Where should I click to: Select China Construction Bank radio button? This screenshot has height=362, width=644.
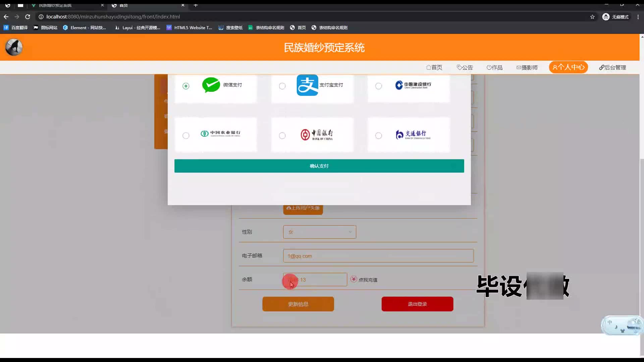[378, 86]
